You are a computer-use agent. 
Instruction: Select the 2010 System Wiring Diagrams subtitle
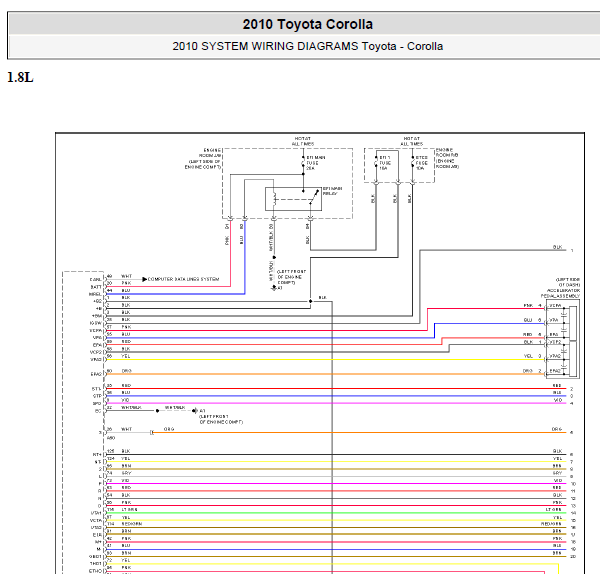(308, 46)
